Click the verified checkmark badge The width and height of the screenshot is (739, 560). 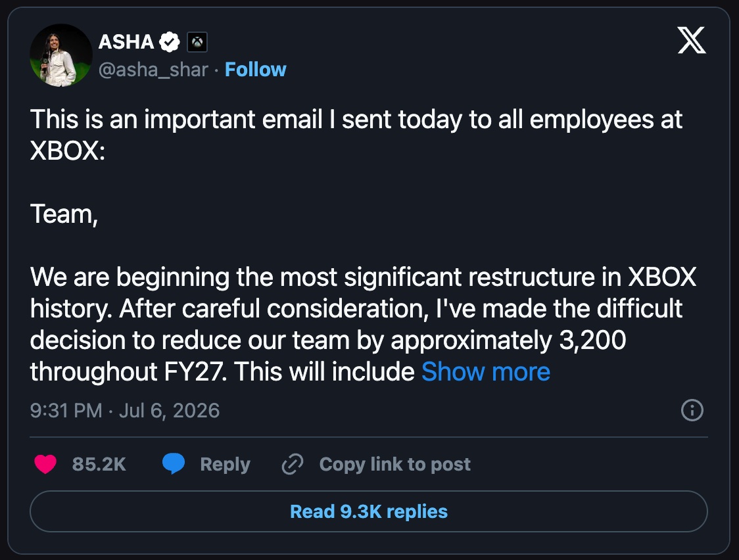(169, 42)
